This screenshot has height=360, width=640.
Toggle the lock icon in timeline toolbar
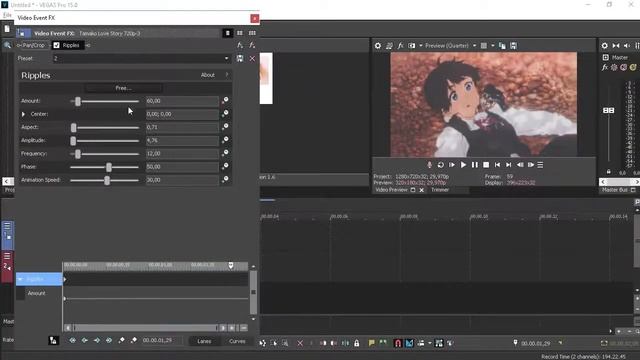[x=357, y=343]
